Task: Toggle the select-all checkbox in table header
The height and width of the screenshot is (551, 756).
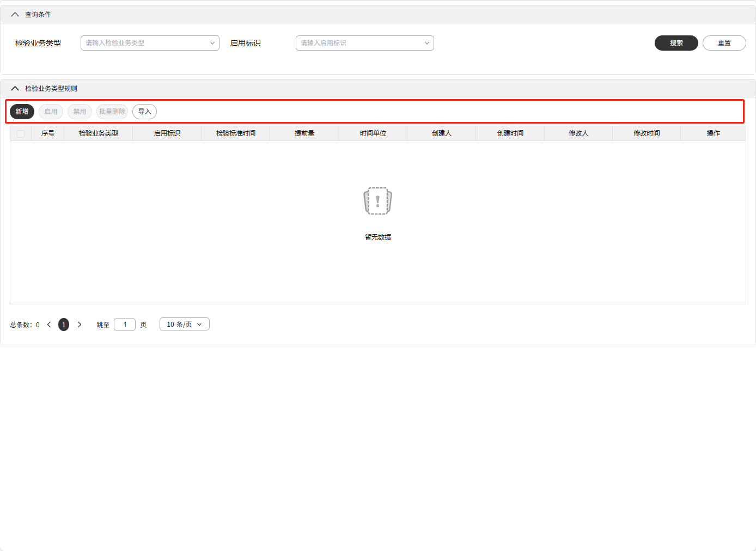Action: click(21, 133)
